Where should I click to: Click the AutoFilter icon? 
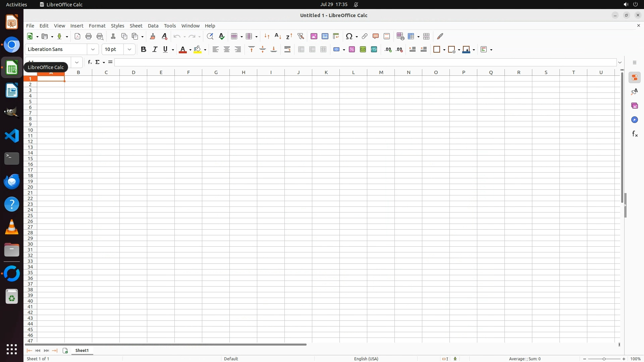(x=301, y=36)
